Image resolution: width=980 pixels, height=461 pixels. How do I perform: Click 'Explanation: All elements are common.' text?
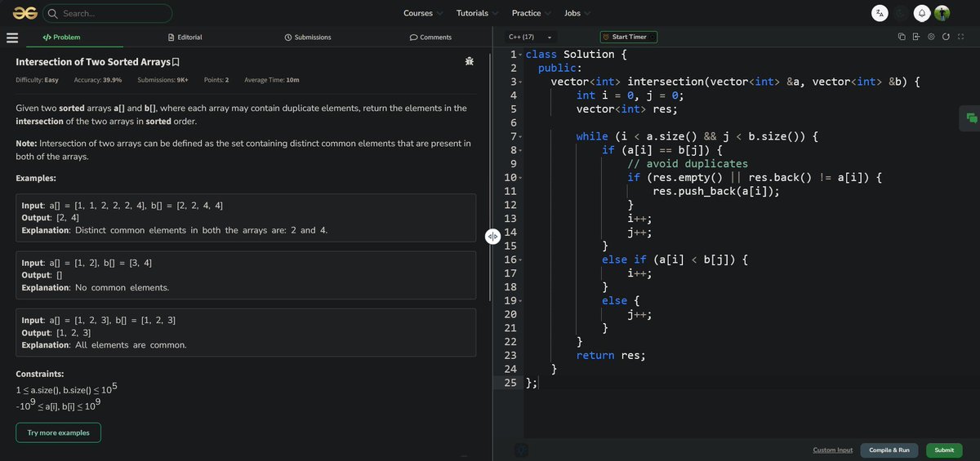104,345
